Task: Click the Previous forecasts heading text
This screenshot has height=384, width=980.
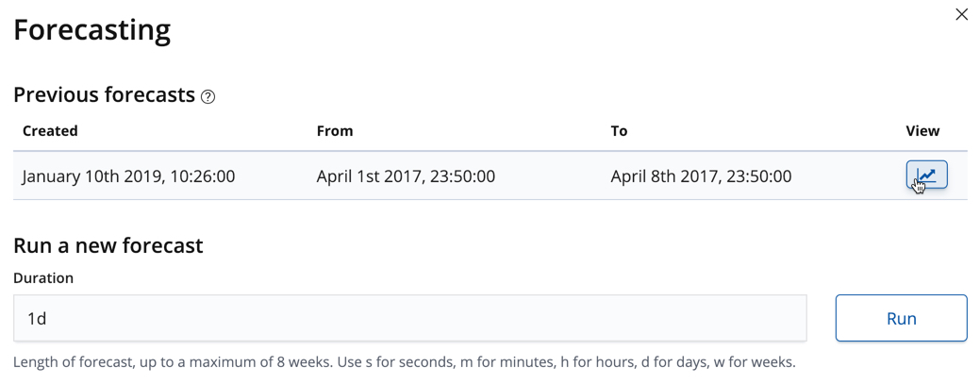Action: click(104, 95)
